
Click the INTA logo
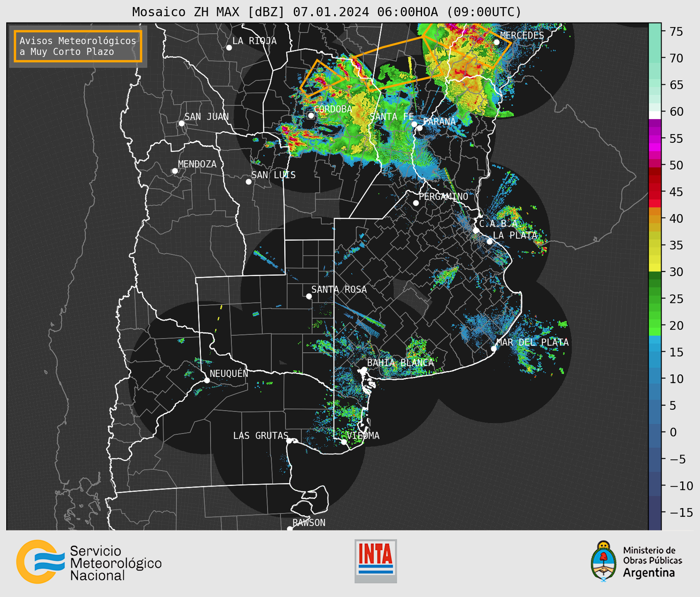[376, 561]
